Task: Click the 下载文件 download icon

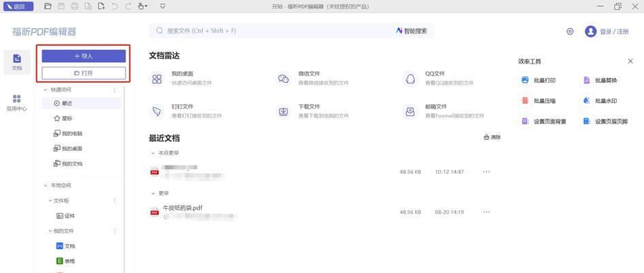Action: pyautogui.click(x=283, y=112)
